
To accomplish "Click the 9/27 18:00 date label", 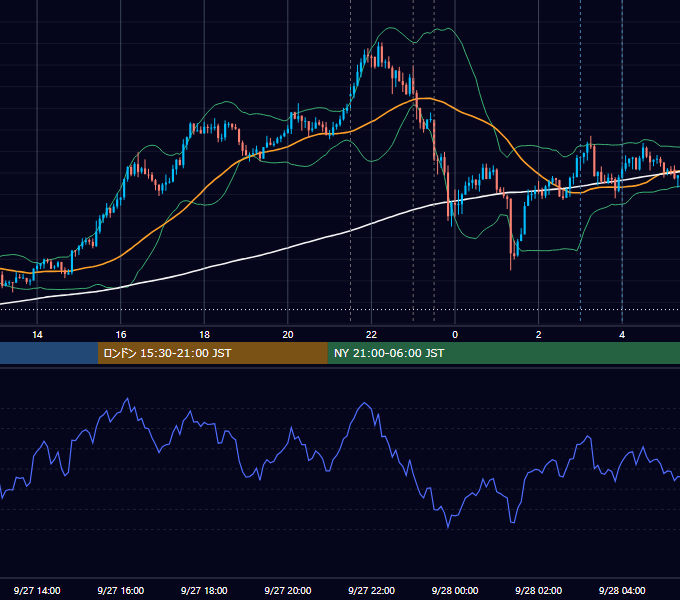I will coord(204,590).
